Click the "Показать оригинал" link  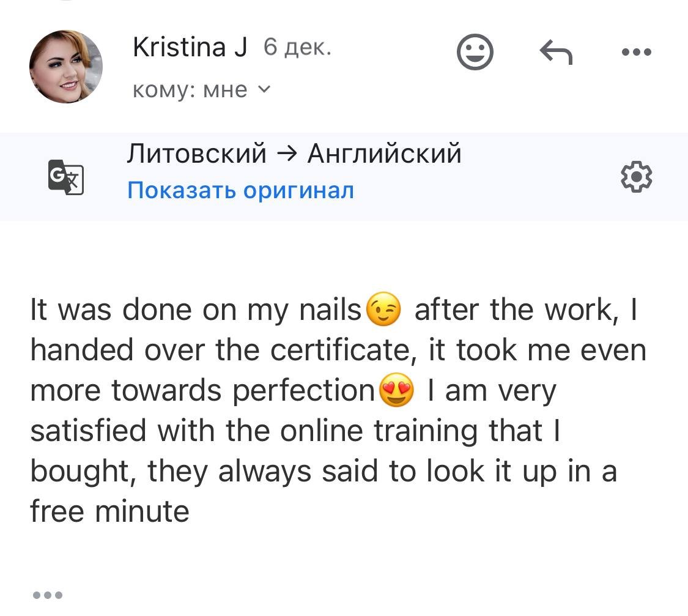[240, 191]
